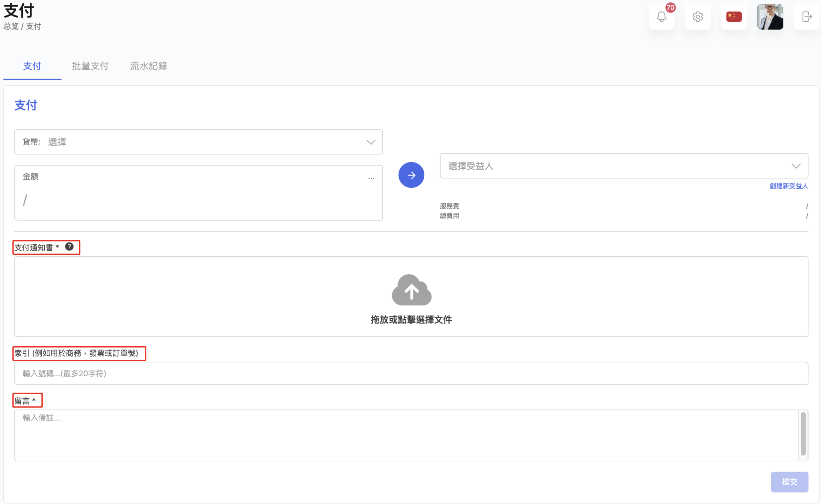Click the blue arrow circle button
Viewport: 821px width, 504px height.
(x=411, y=175)
